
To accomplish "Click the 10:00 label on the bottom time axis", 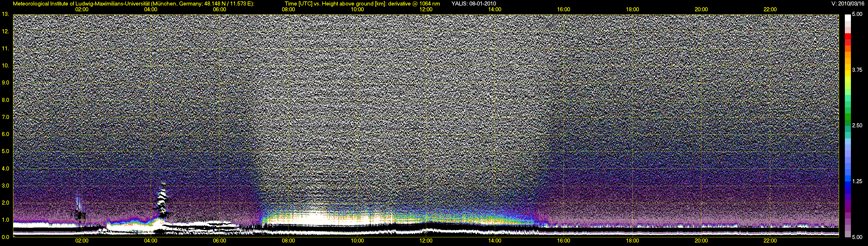I will tap(357, 241).
